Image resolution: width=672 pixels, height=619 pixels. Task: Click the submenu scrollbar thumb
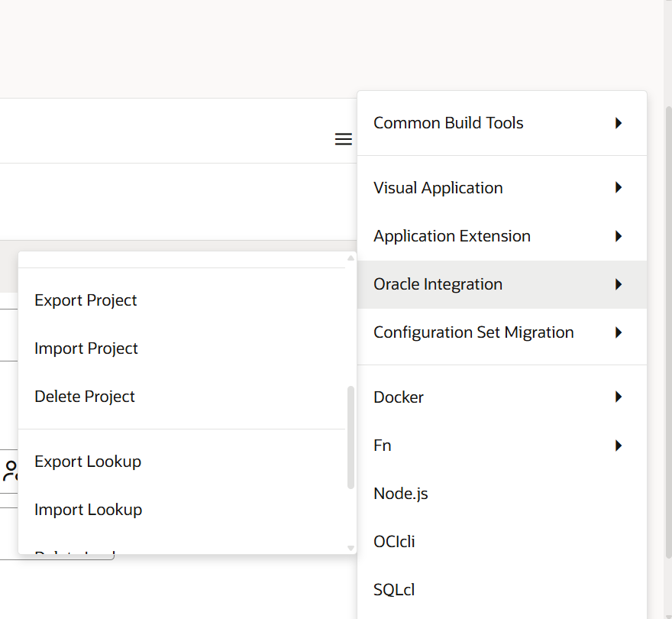point(351,437)
